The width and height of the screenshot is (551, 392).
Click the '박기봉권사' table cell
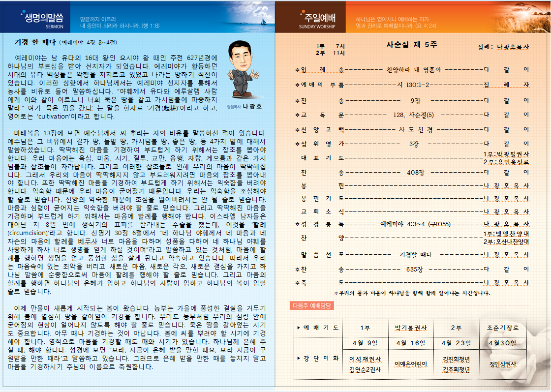410,328
